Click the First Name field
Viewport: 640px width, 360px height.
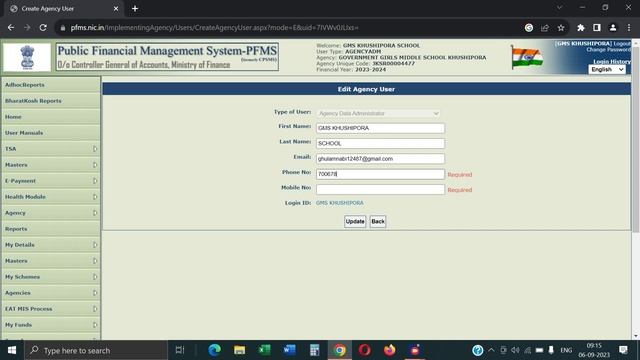click(x=380, y=128)
